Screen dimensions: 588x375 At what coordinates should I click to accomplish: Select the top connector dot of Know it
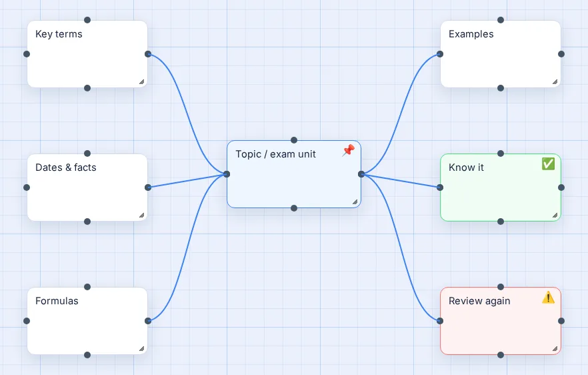tap(501, 153)
